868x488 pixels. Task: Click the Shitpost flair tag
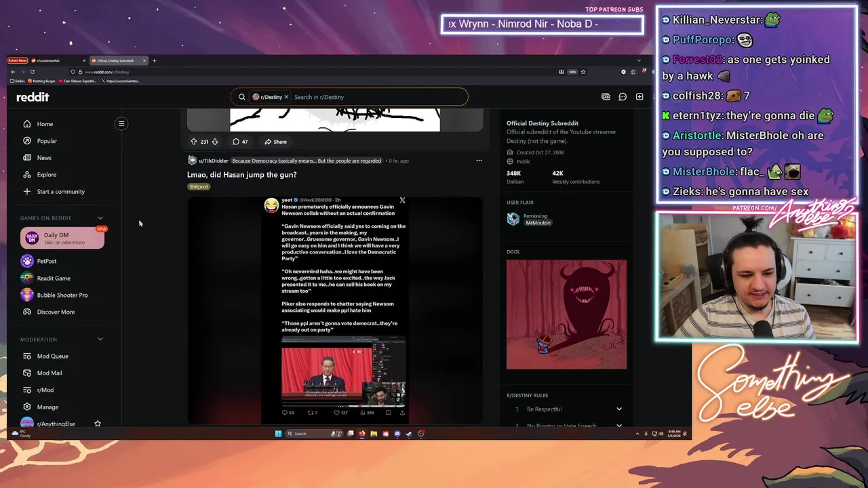click(x=199, y=186)
